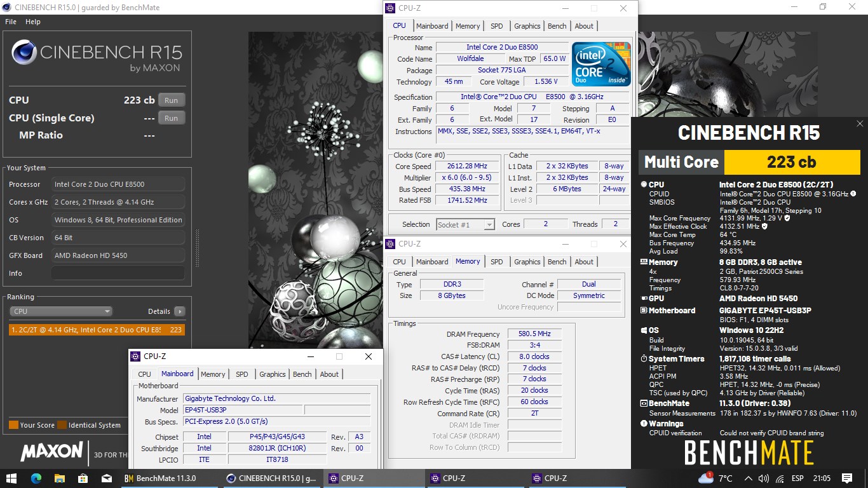868x488 pixels.
Task: Click CPU-Z icon in top window title
Action: point(391,8)
